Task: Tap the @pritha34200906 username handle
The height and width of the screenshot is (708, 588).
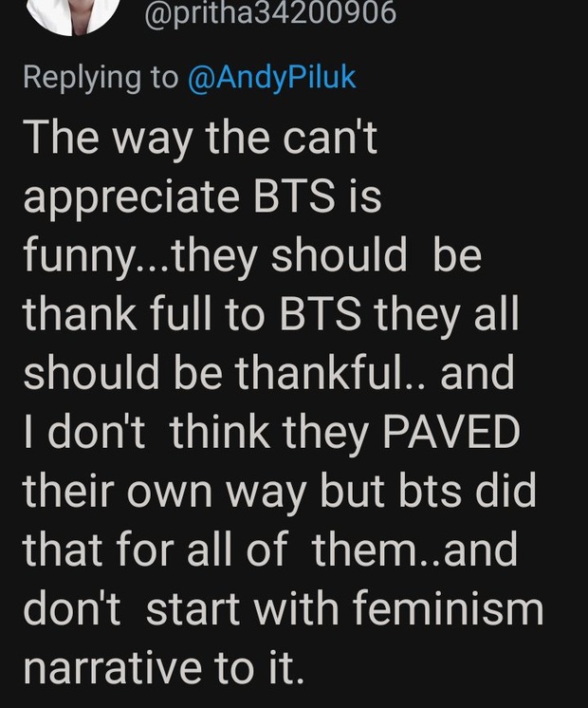Action: pos(270,13)
